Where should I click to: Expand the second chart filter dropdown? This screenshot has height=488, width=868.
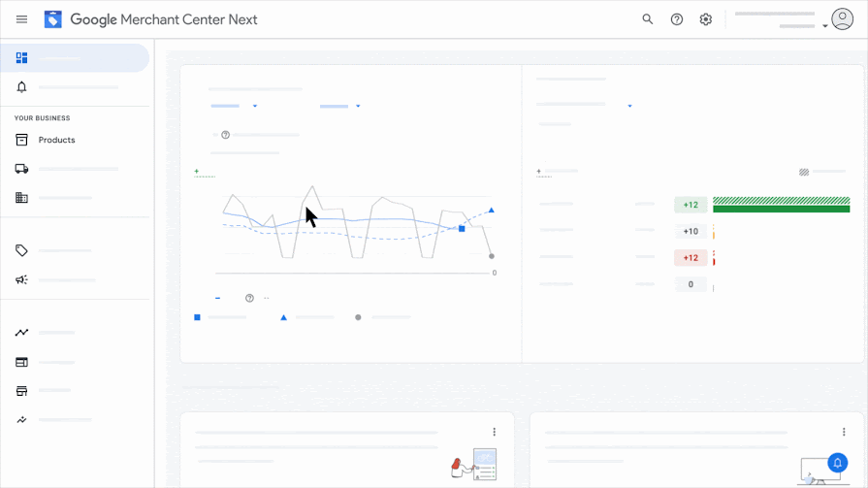[x=358, y=106]
